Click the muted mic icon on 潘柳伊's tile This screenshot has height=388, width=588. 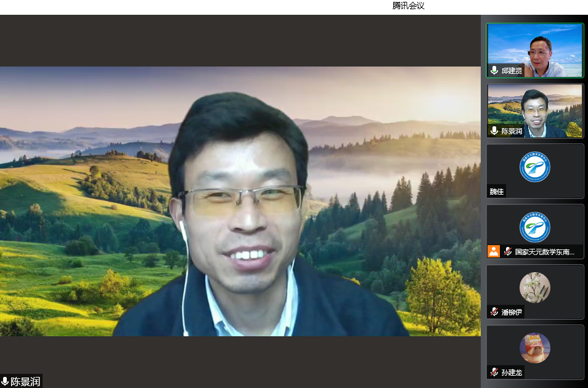(494, 311)
